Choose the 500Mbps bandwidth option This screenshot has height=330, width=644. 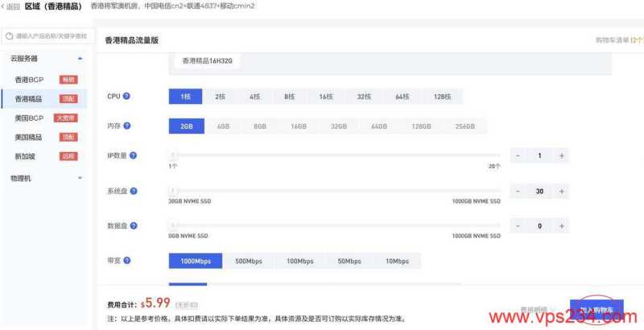[248, 262]
